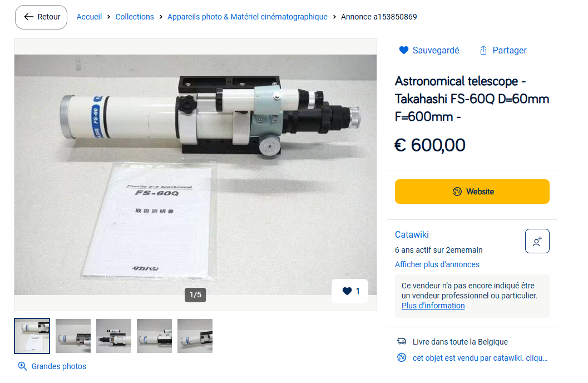Image resolution: width=588 pixels, height=383 pixels.
Task: Expand the truncated catawiki sale notice
Action: point(480,358)
